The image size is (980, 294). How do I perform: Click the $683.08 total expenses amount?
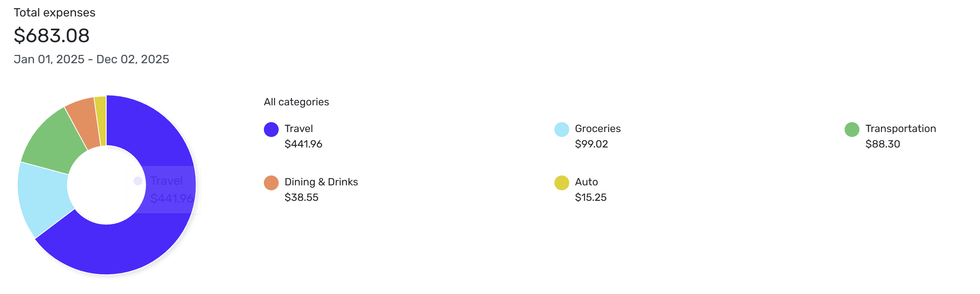[x=51, y=35]
